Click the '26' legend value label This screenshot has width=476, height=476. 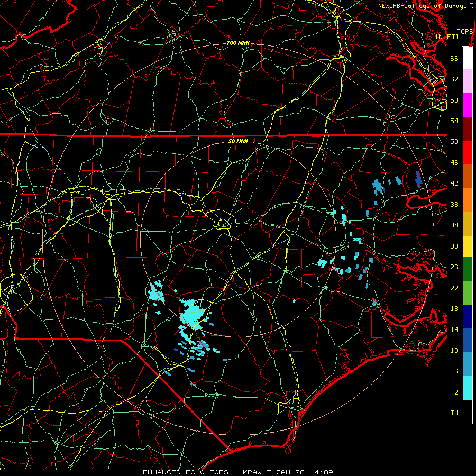(454, 267)
